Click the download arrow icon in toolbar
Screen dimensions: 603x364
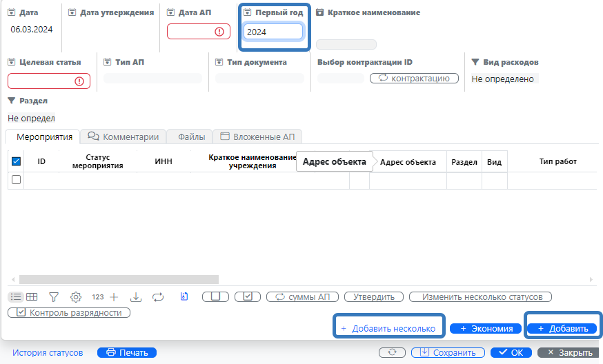tap(136, 297)
